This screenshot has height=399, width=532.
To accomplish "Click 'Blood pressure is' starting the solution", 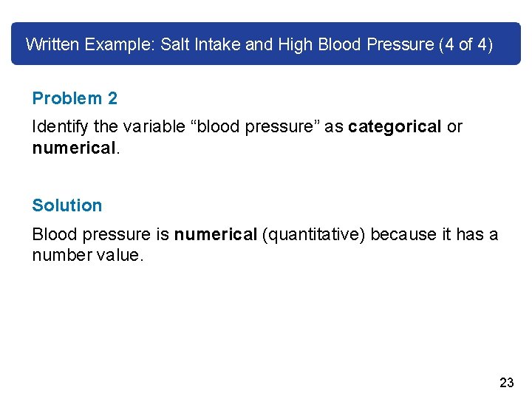I will pos(100,234).
